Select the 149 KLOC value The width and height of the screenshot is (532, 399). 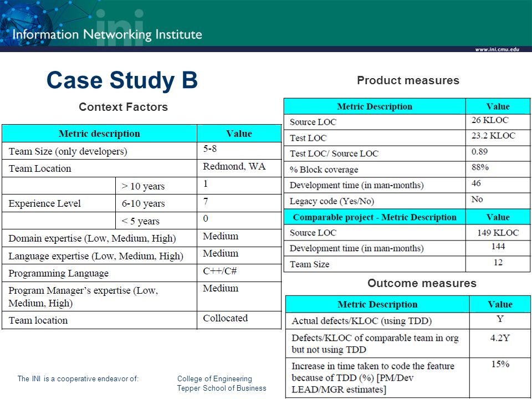tap(498, 233)
